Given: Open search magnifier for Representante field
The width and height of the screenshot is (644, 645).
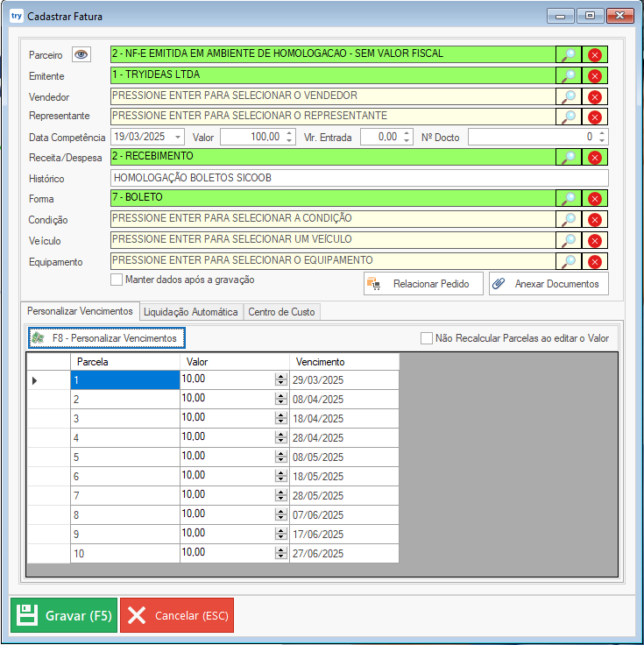Looking at the screenshot, I should click(569, 117).
